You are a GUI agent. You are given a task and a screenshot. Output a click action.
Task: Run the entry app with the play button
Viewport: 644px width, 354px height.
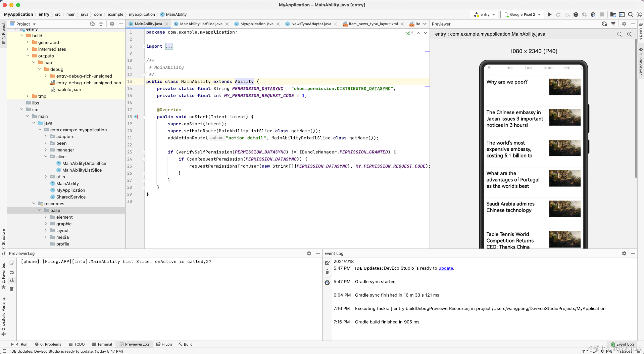point(549,14)
